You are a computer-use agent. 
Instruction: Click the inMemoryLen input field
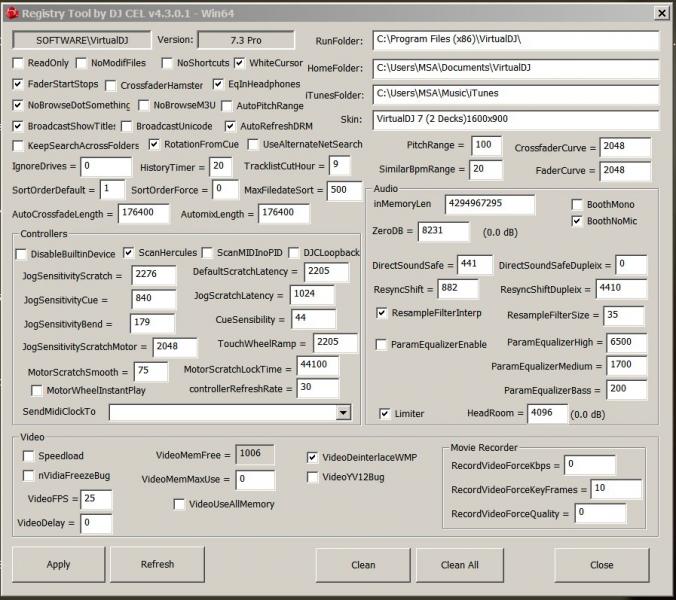tap(490, 204)
